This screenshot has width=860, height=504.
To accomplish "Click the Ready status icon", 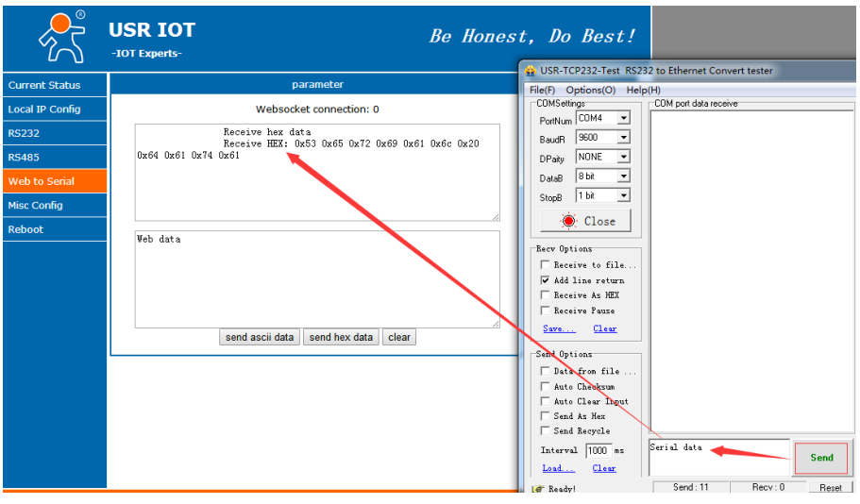I will click(x=537, y=488).
